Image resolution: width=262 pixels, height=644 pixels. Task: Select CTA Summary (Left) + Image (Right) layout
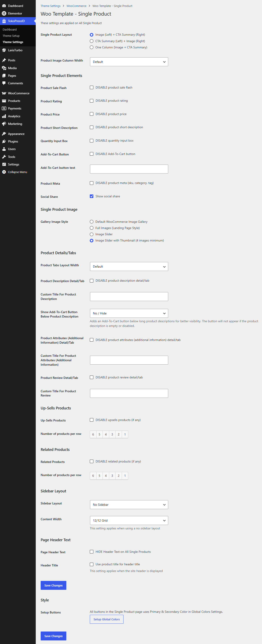coord(92,41)
